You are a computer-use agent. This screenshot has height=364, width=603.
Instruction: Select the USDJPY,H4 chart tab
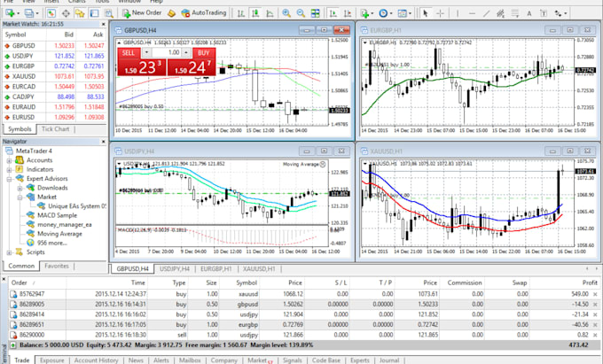point(175,268)
